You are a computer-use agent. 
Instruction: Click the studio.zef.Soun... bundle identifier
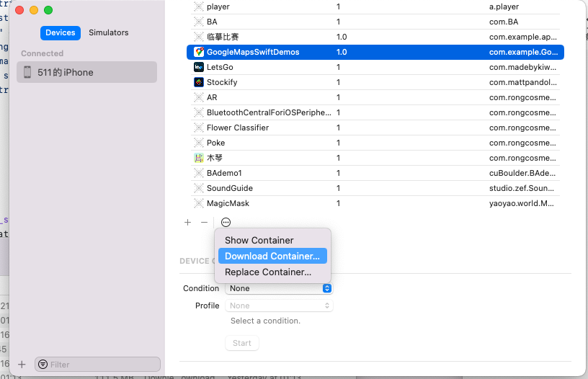pyautogui.click(x=521, y=188)
